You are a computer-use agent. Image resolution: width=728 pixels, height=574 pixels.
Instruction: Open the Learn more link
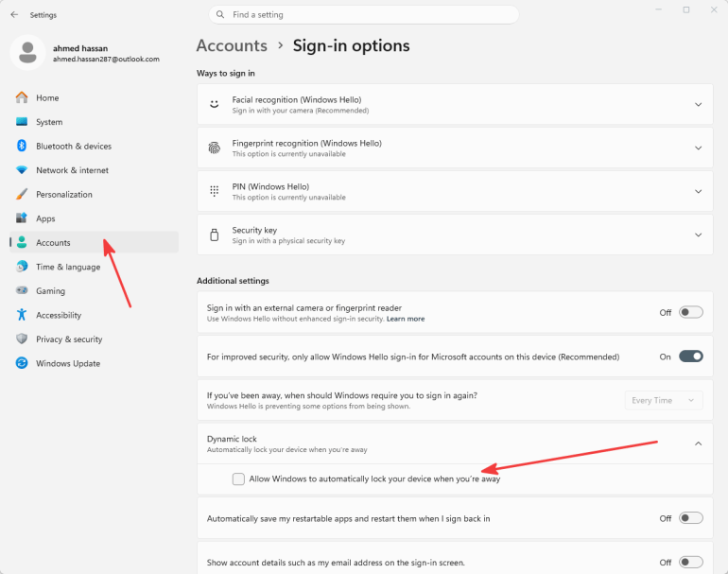pos(406,319)
